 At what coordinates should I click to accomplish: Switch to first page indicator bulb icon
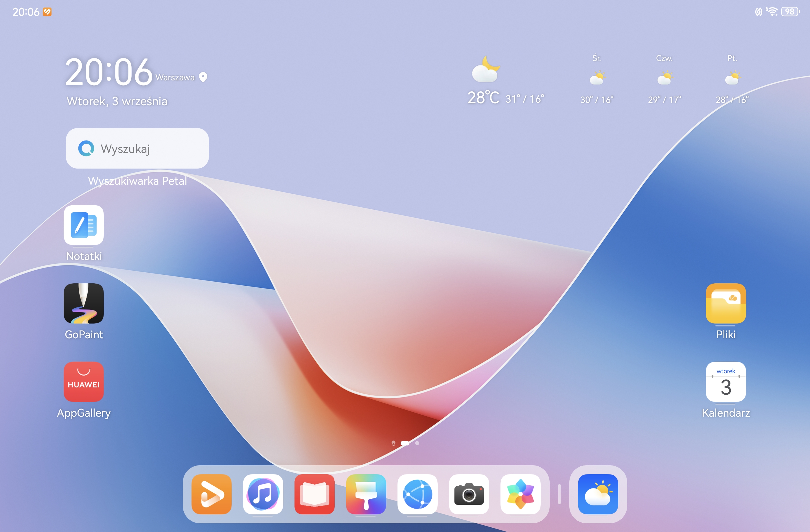coord(393,443)
